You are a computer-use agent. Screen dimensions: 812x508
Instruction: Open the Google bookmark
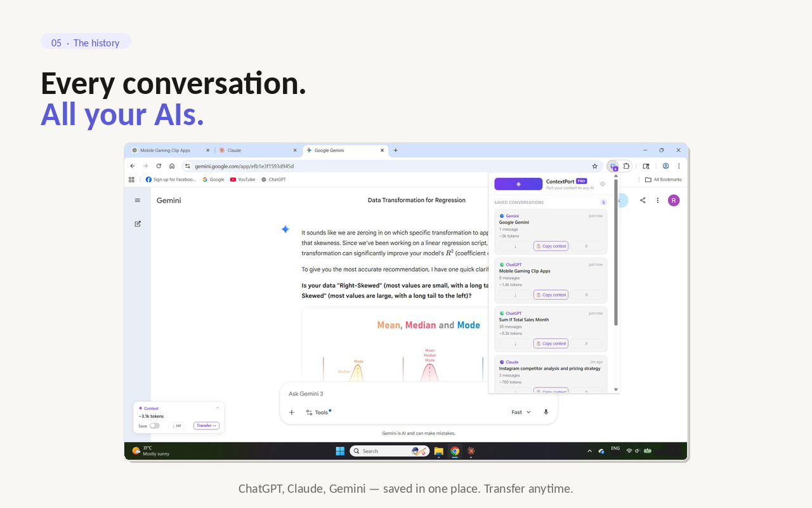pyautogui.click(x=214, y=180)
